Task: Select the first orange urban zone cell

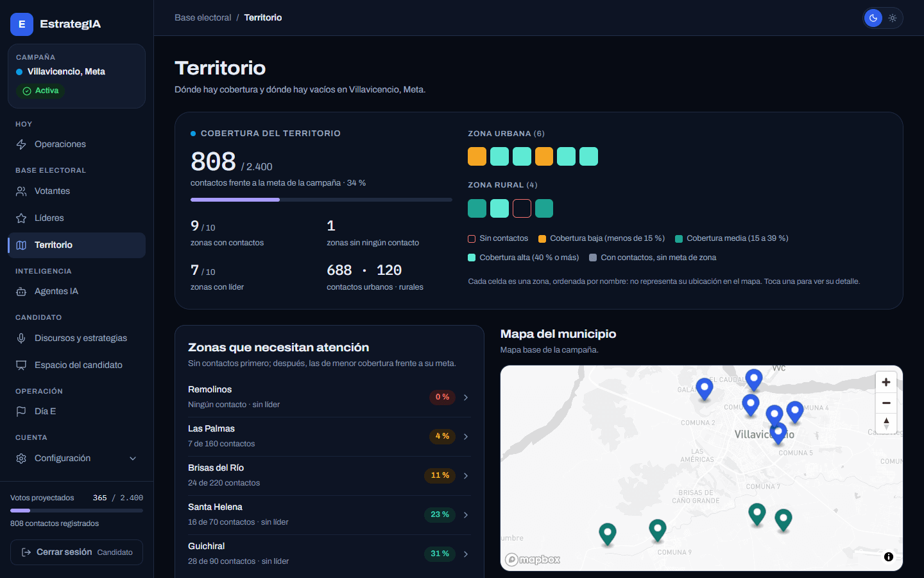Action: (477, 157)
